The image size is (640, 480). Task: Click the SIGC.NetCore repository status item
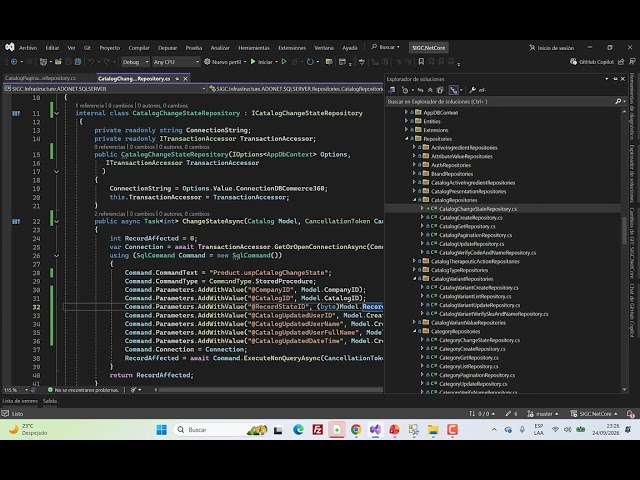pyautogui.click(x=594, y=414)
